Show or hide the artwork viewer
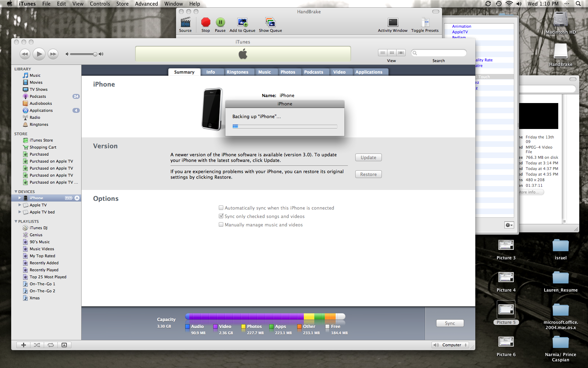The width and height of the screenshot is (588, 368). 64,345
